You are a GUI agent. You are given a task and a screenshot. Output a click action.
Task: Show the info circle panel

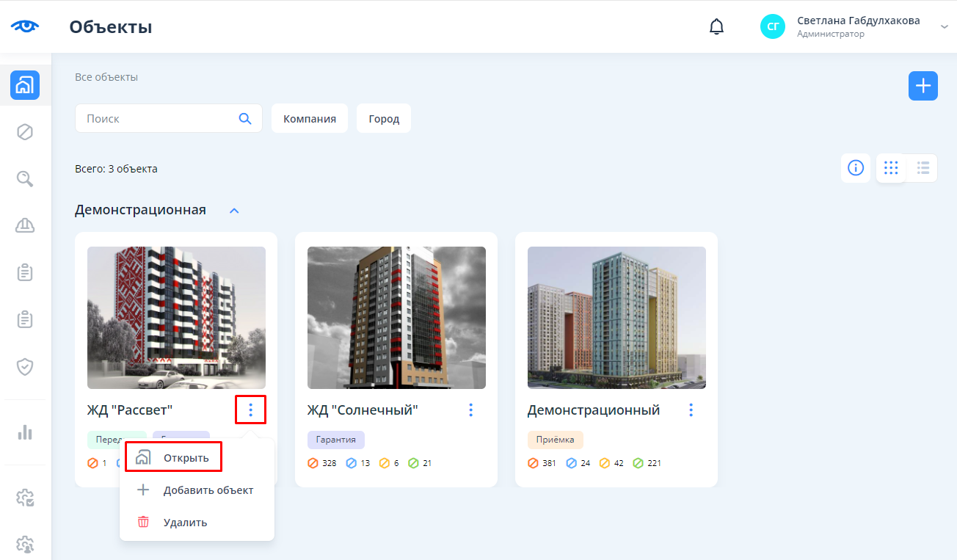click(x=856, y=168)
